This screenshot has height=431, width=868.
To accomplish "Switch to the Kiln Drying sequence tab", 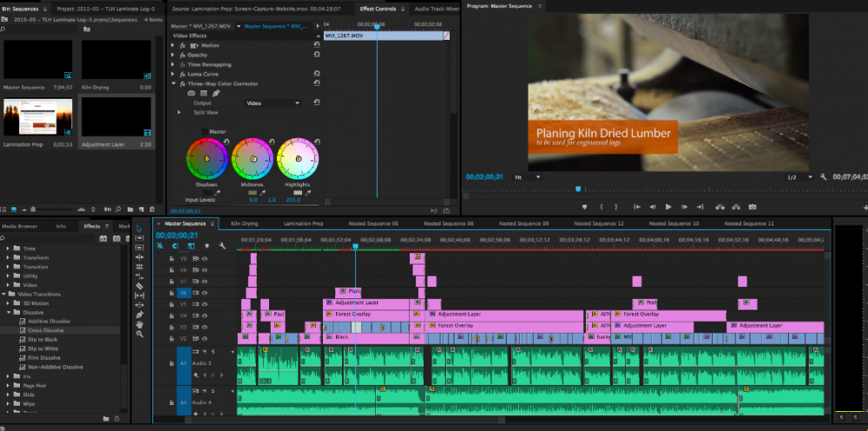I will [x=244, y=224].
